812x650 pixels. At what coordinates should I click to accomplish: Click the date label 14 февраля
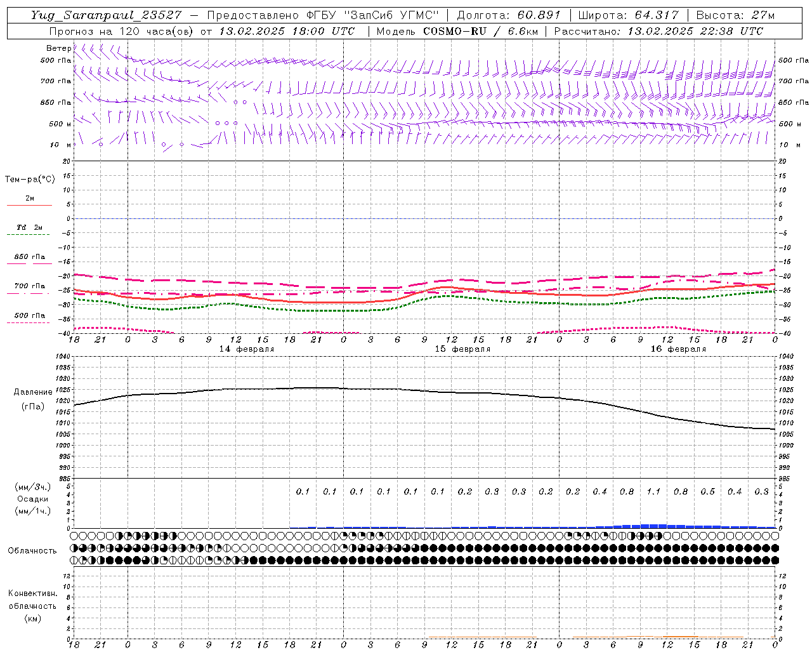tap(247, 349)
